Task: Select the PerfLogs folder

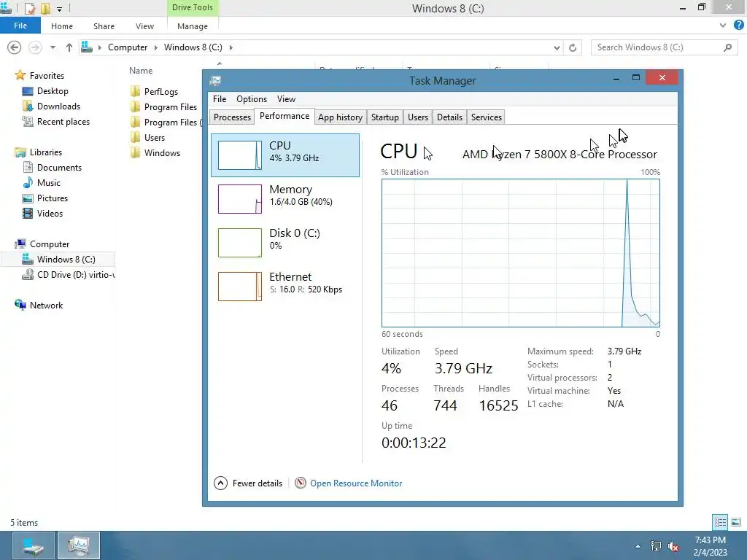Action: [160, 91]
